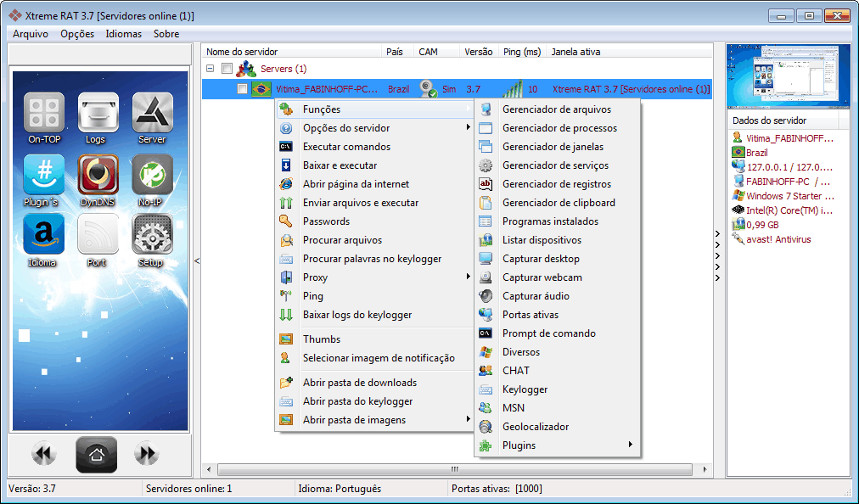Viewport: 859px width, 504px height.
Task: Click the desktop preview thumbnail
Action: (x=789, y=76)
